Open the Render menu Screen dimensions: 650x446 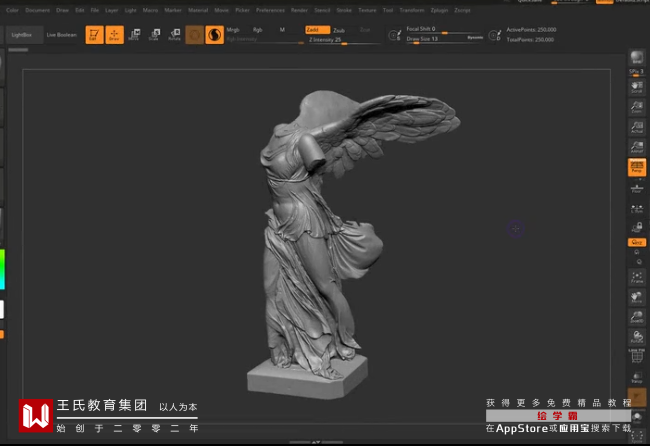pos(299,10)
